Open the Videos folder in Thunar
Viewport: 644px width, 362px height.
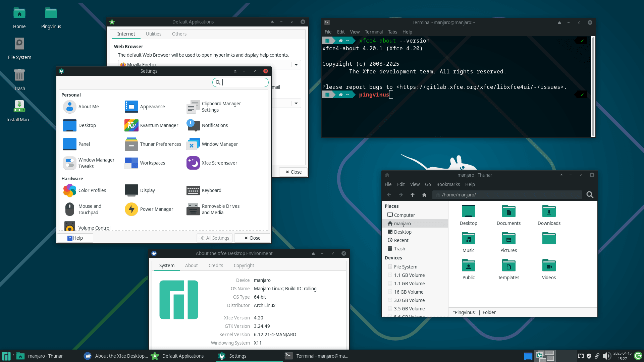tap(549, 269)
